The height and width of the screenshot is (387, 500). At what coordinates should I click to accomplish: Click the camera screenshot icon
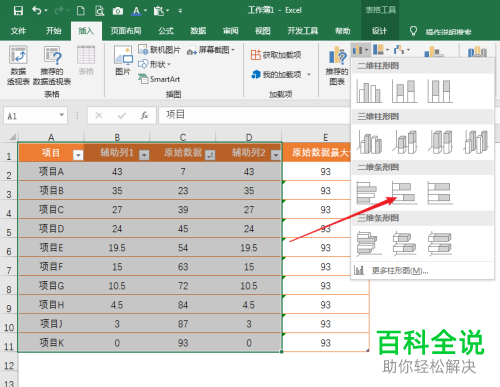(117, 11)
